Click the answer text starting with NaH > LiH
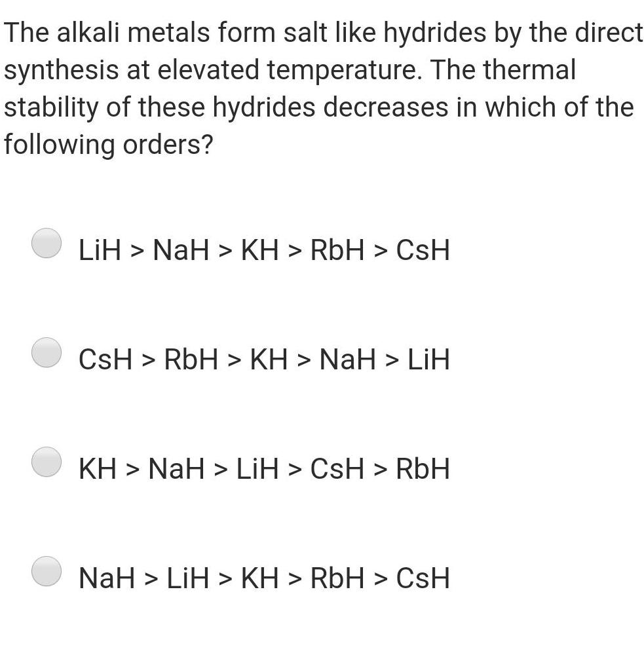Screen dimensions: 644x653 click(x=264, y=578)
